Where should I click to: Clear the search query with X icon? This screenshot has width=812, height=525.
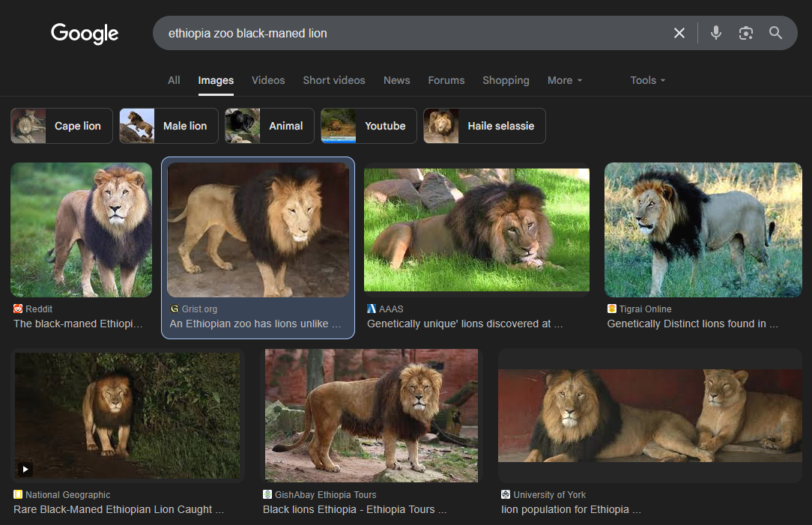(x=679, y=33)
